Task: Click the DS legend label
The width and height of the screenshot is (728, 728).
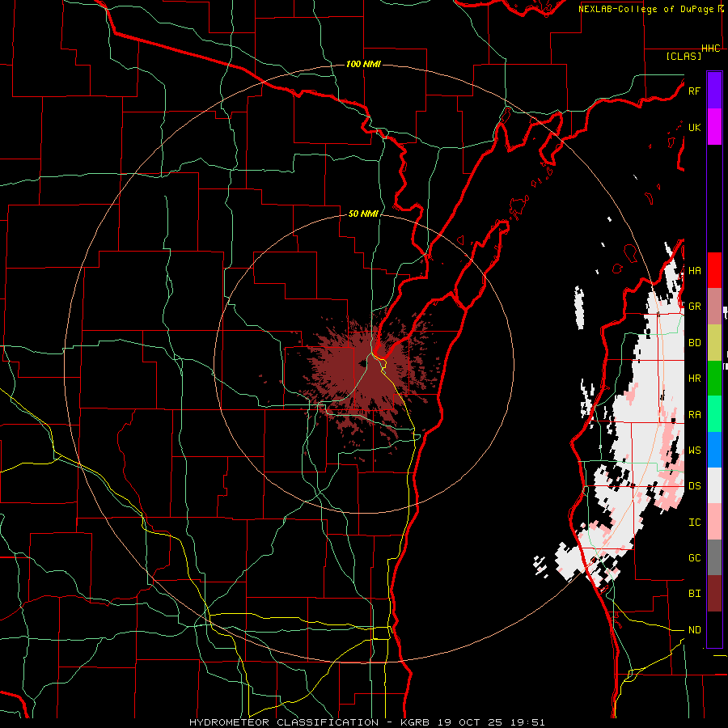Action: coord(694,486)
